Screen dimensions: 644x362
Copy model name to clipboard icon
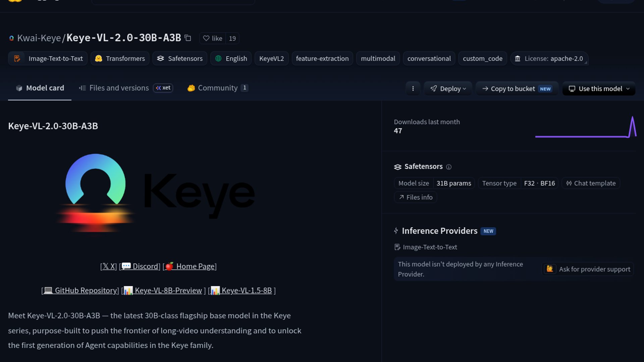pos(188,38)
